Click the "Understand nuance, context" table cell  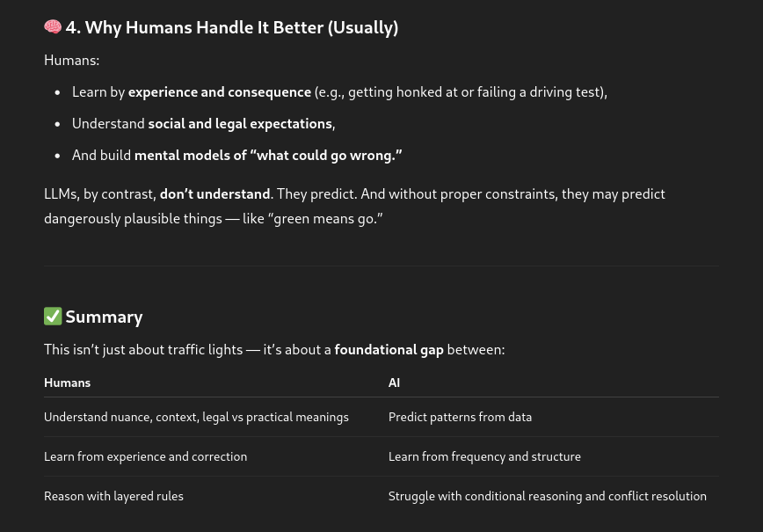pos(196,417)
